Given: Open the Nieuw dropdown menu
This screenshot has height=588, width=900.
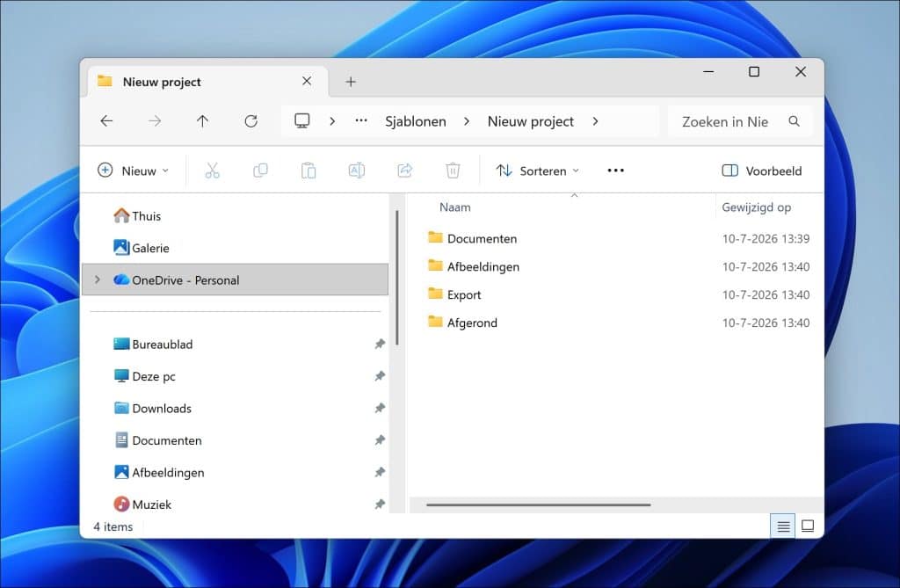Looking at the screenshot, I should [x=134, y=171].
